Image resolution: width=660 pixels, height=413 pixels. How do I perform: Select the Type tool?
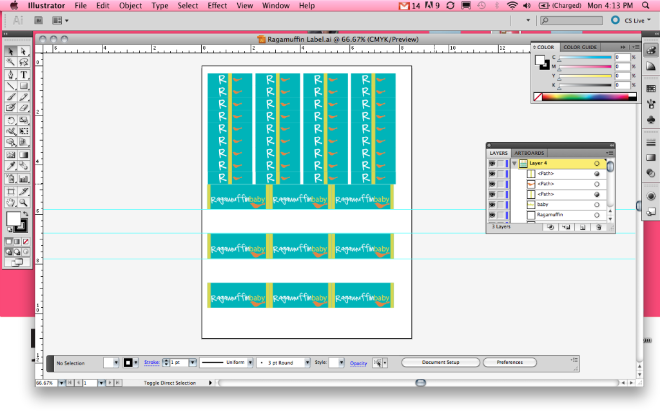[x=24, y=75]
